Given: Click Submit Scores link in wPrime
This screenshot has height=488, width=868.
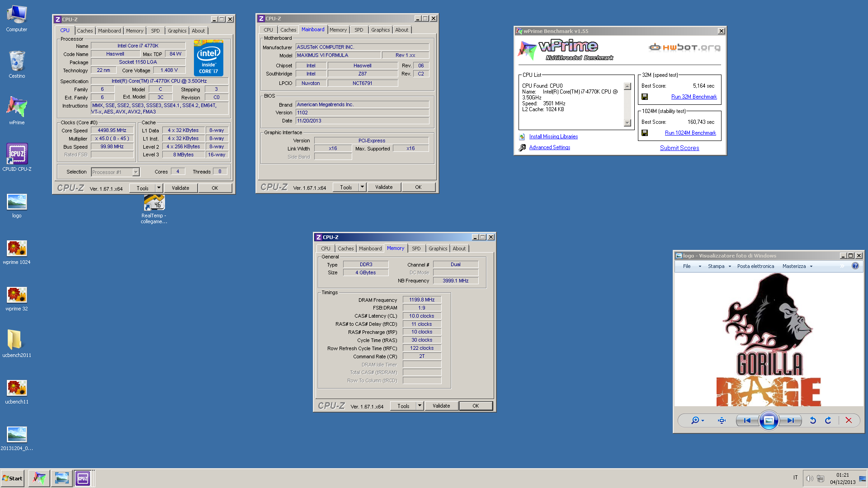Looking at the screenshot, I should point(679,148).
